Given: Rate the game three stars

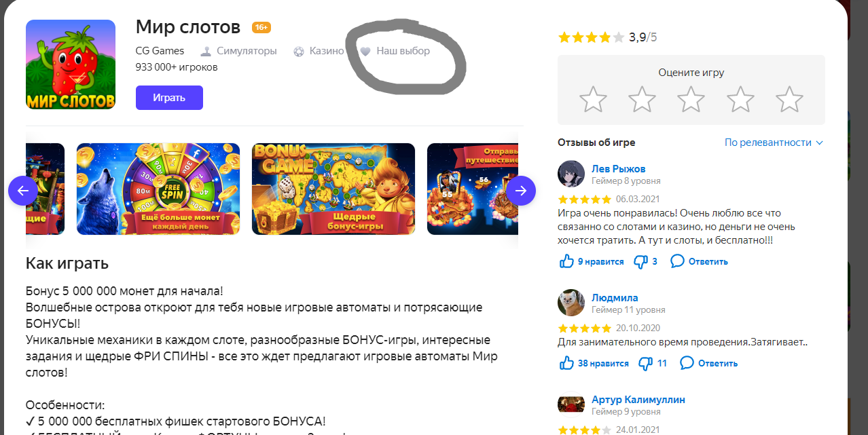Looking at the screenshot, I should [x=691, y=99].
